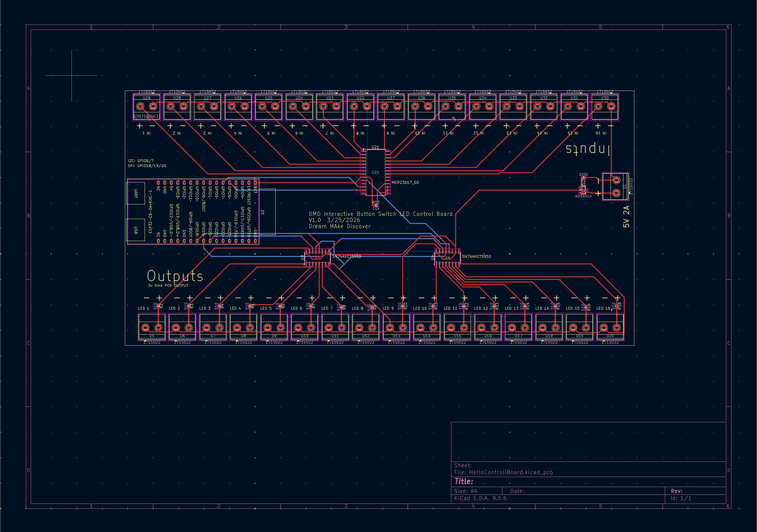Select the U4 shift register footprint
The width and height of the screenshot is (757, 532).
pos(447,258)
